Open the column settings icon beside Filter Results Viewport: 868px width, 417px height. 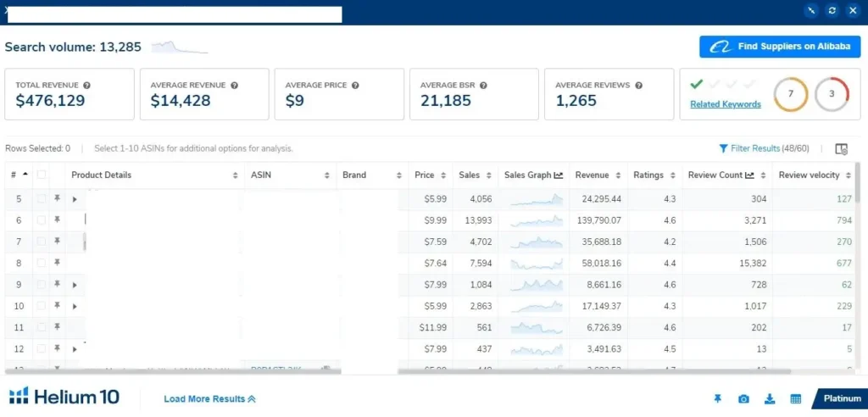tap(841, 148)
